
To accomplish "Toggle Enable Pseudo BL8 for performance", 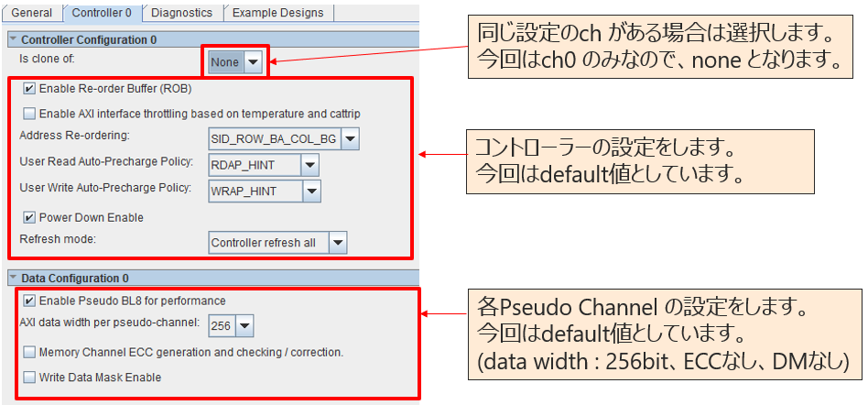I will pos(29,301).
